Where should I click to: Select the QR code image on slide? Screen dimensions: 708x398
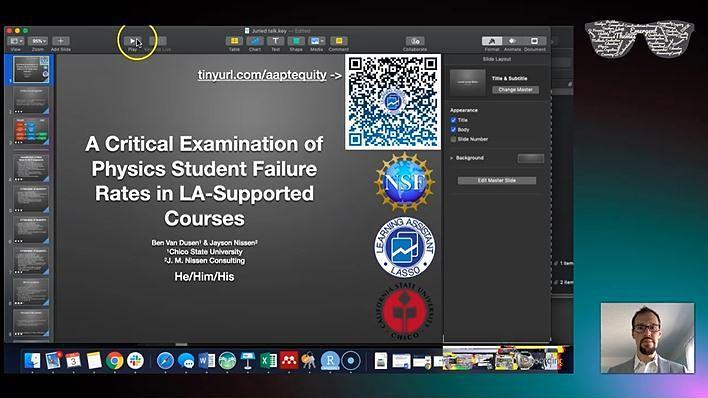point(393,102)
